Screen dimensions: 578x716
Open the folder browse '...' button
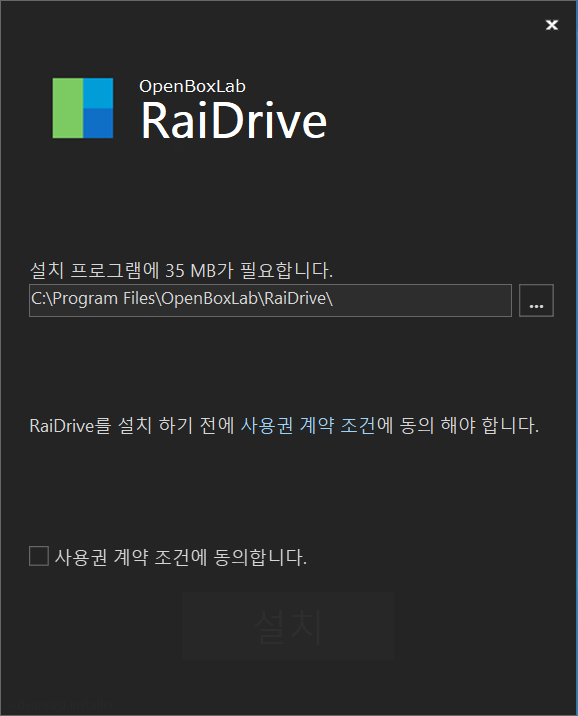(536, 300)
